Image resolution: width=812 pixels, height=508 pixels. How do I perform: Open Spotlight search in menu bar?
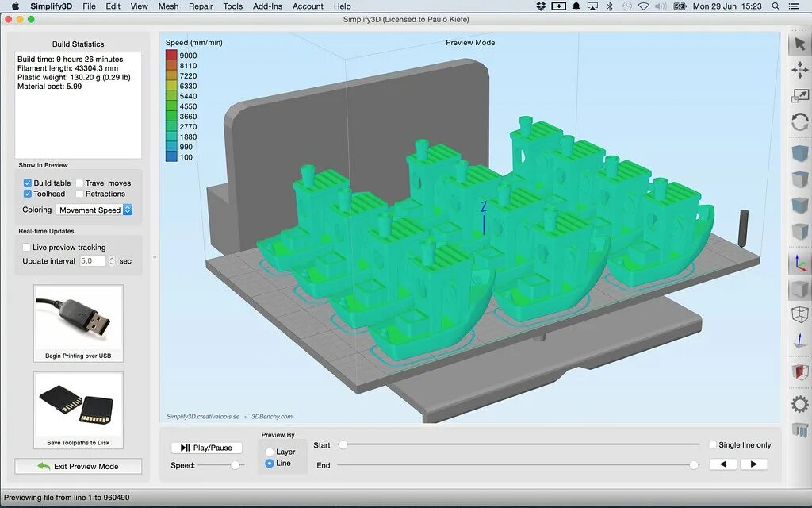coord(776,6)
